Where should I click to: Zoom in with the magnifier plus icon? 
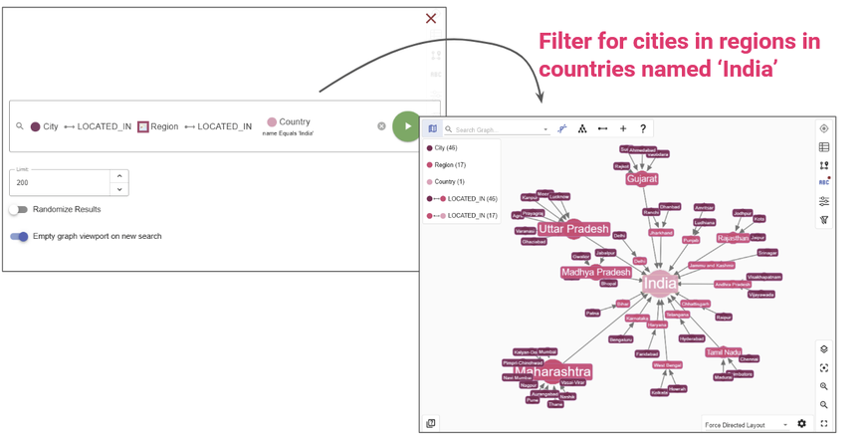point(824,386)
